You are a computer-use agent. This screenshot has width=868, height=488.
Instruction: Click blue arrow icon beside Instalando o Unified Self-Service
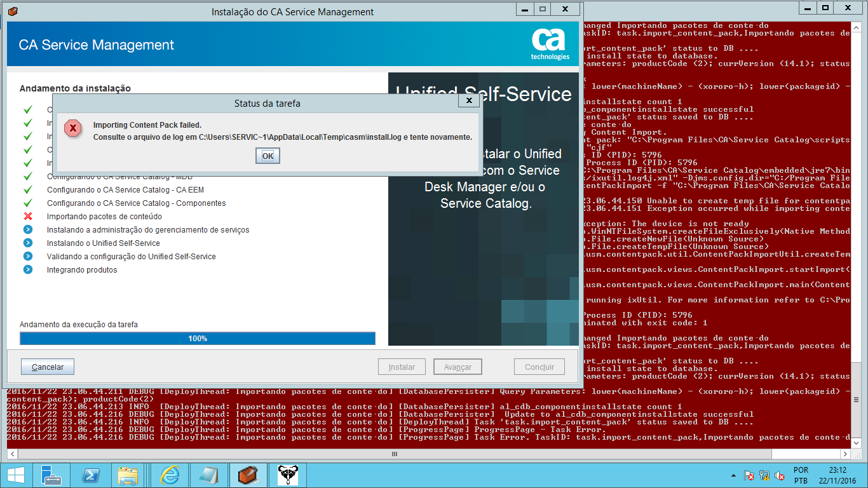click(x=28, y=243)
